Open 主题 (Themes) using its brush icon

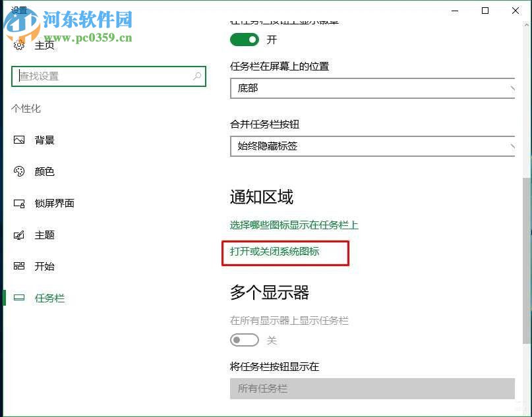coord(20,235)
